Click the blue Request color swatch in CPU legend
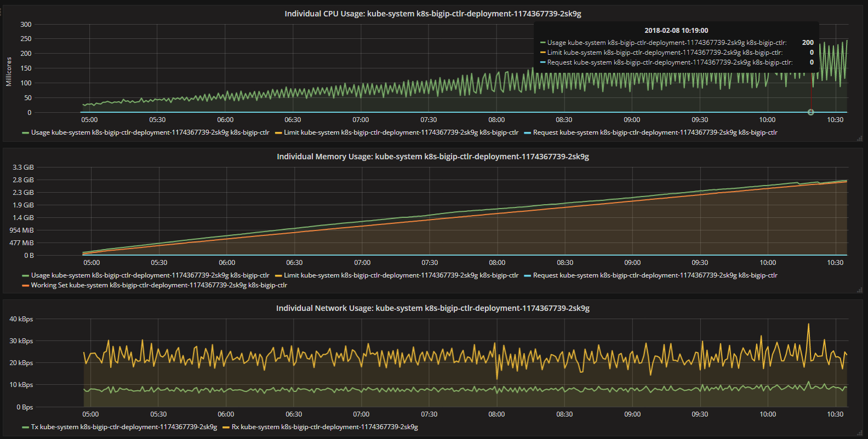 [x=528, y=133]
